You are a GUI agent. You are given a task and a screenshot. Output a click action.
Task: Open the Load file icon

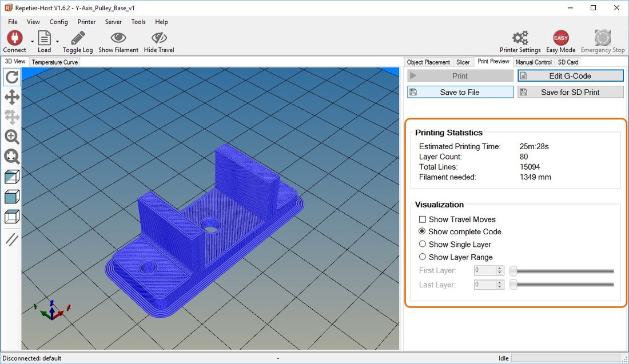44,38
